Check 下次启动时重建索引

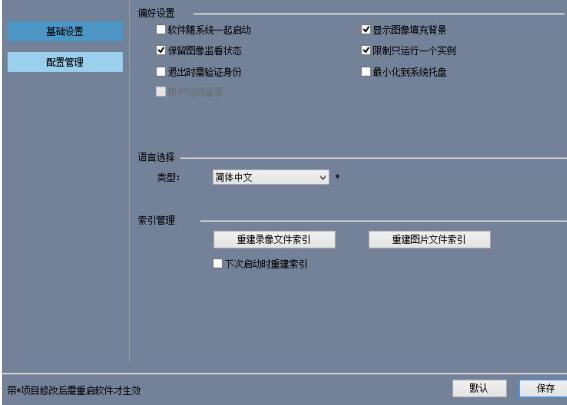[218, 263]
